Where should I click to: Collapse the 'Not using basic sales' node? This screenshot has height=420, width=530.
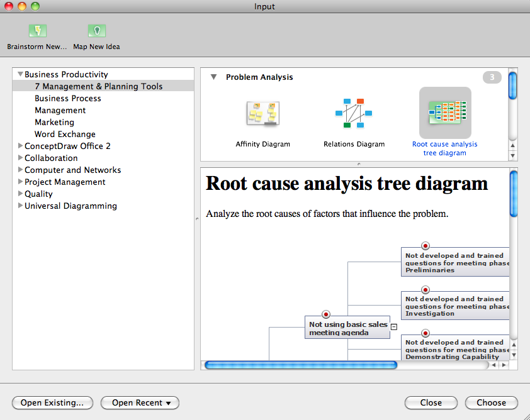394,326
